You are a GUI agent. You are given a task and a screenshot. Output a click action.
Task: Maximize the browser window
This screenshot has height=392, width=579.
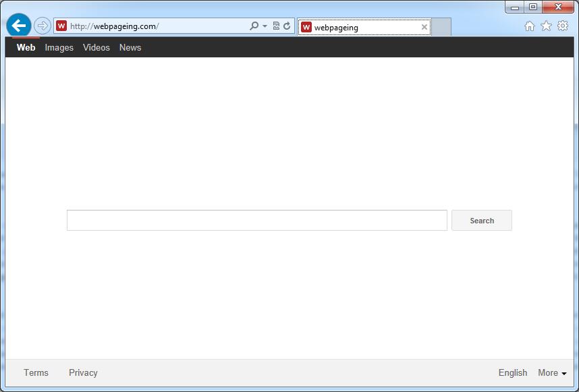tap(533, 7)
